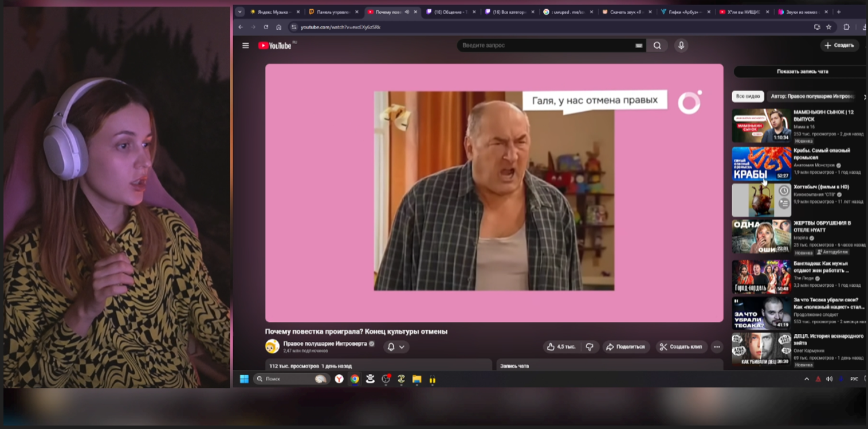Screen dimensions: 868x429
Task: Click the Создать клип button
Action: point(681,347)
